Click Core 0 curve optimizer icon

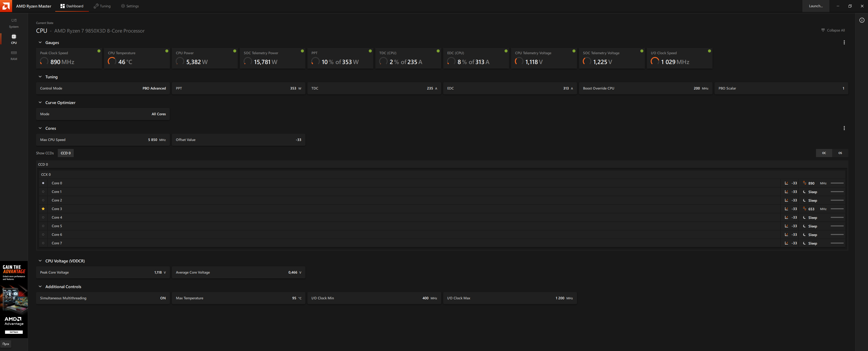(786, 183)
